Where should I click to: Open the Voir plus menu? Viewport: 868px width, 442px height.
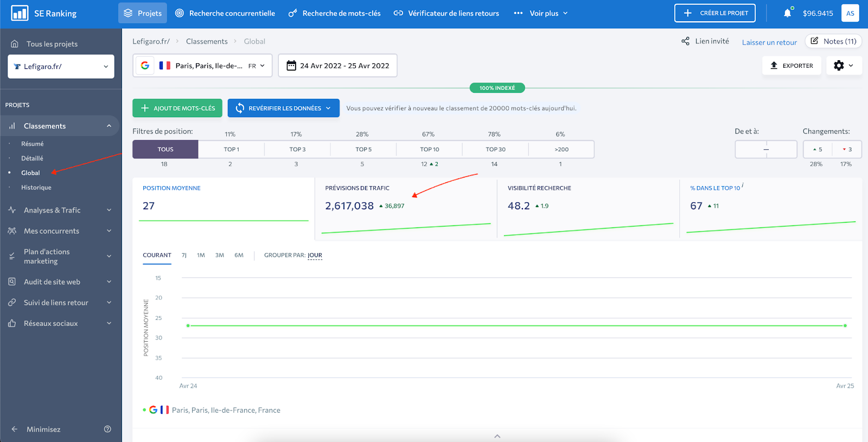pos(541,13)
